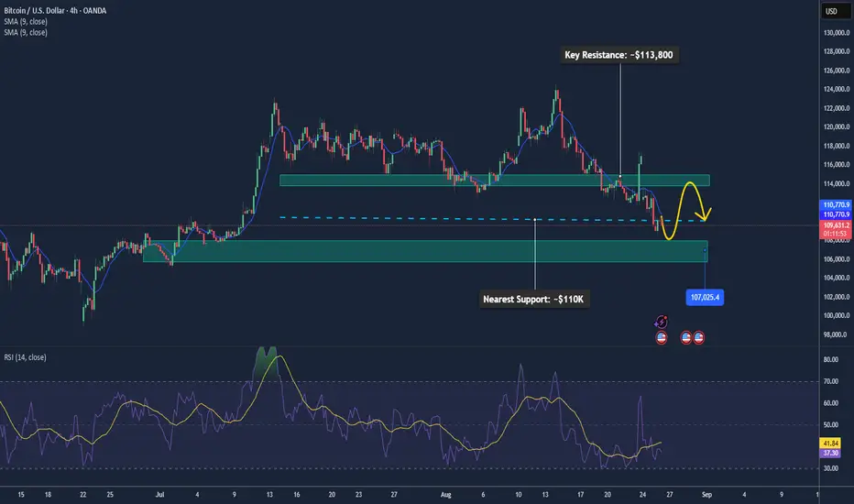Click the 15 date on time axis
The image size is (854, 504).
pos(21,495)
